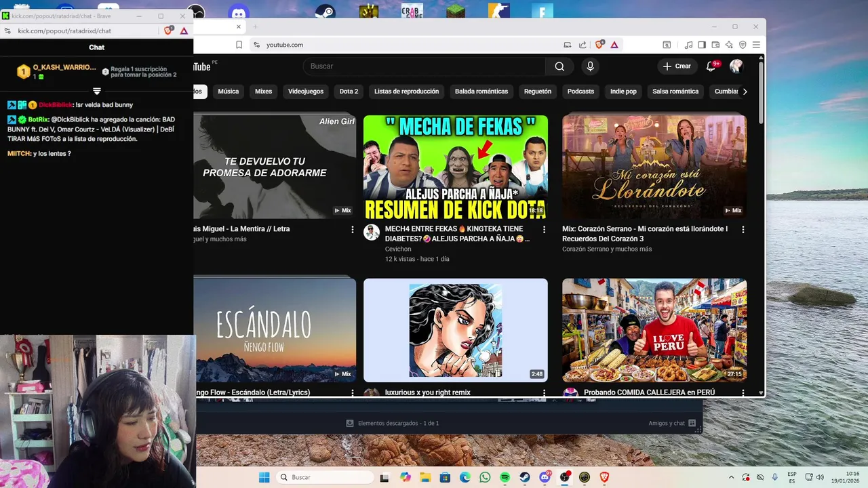The height and width of the screenshot is (488, 868).
Task: Select the Mixes filter chip
Action: tap(263, 91)
